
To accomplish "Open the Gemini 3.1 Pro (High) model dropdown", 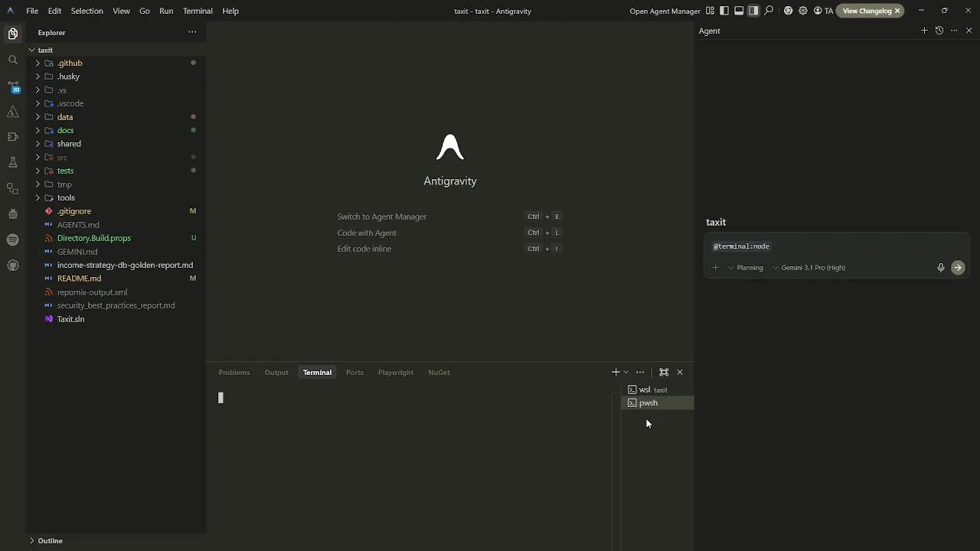I will point(809,268).
